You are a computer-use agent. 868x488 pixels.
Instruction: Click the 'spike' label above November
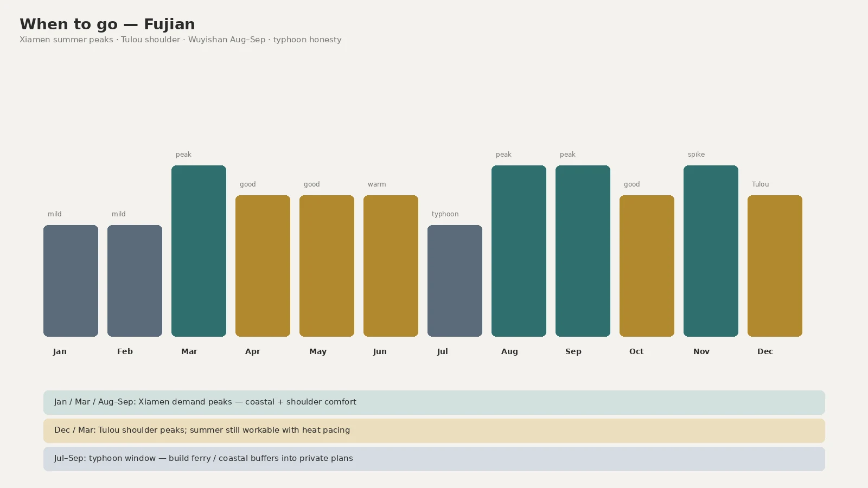click(696, 155)
